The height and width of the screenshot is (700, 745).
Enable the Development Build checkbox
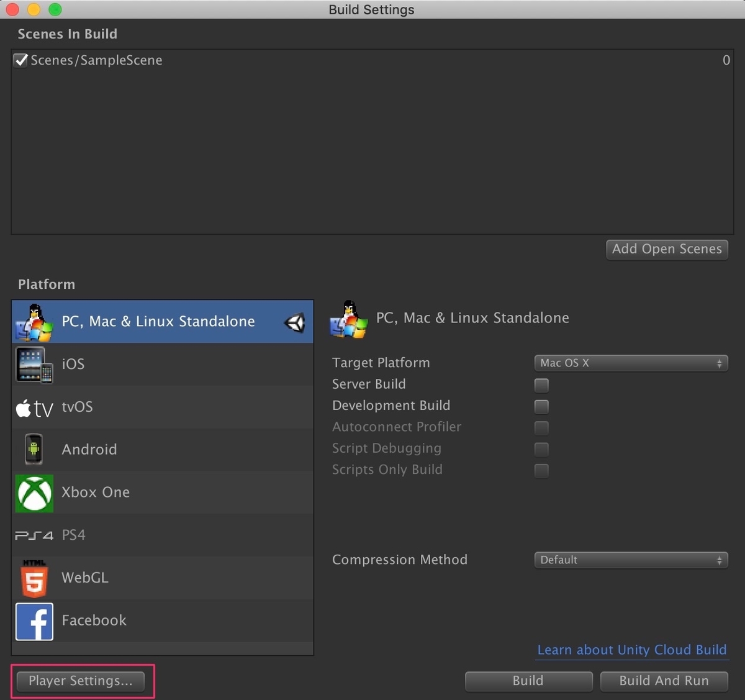coord(541,407)
